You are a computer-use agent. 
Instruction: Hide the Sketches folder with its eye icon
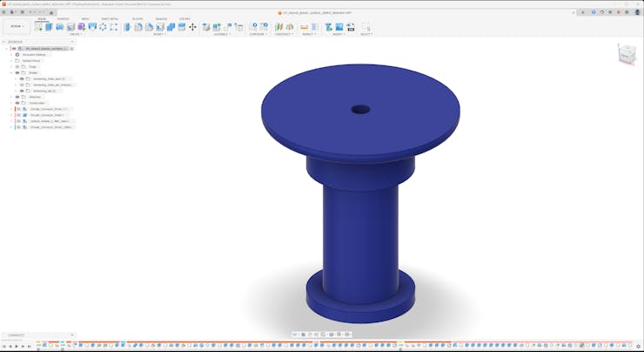click(x=17, y=97)
